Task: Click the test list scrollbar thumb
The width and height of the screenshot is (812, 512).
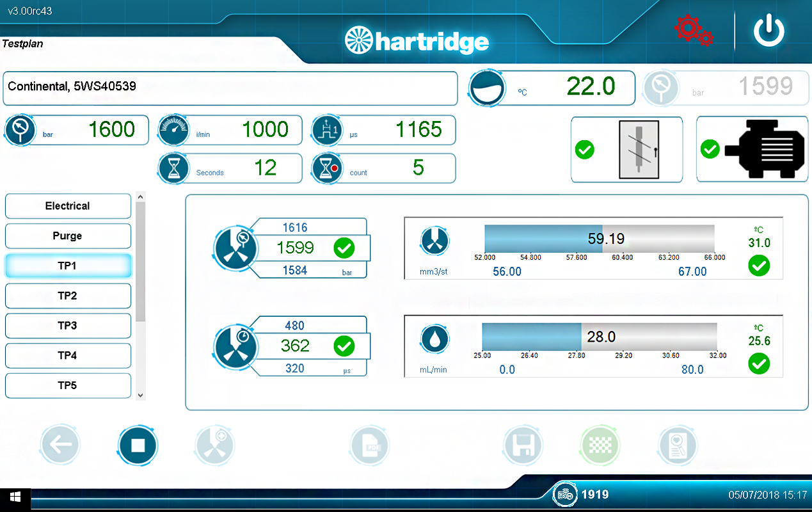Action: [140, 261]
